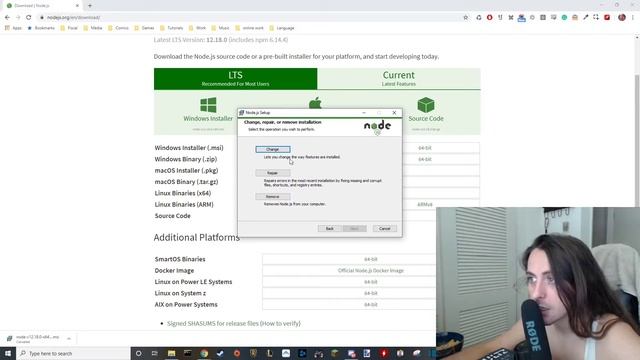Open the blue checkmark taskbar app
This screenshot has width=640, height=360.
[x=220, y=353]
